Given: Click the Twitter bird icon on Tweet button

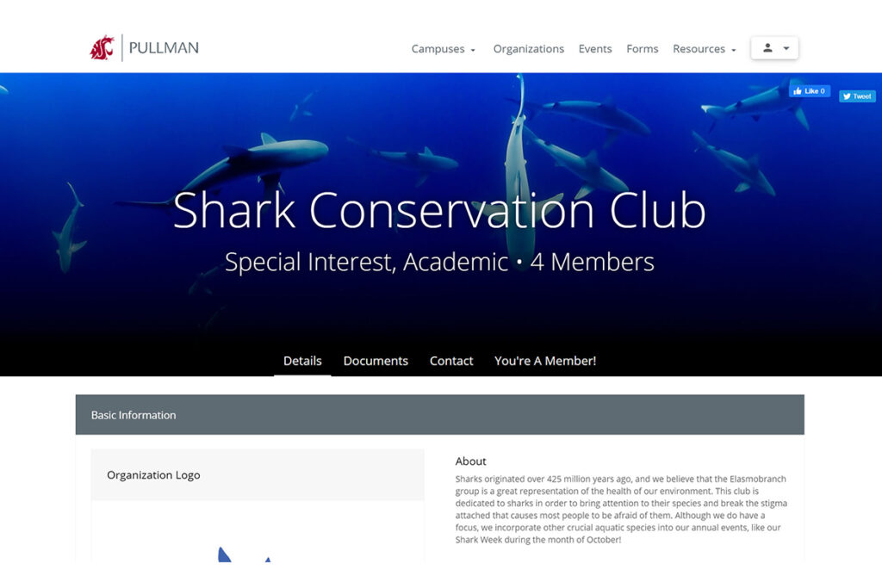Looking at the screenshot, I should (x=846, y=96).
